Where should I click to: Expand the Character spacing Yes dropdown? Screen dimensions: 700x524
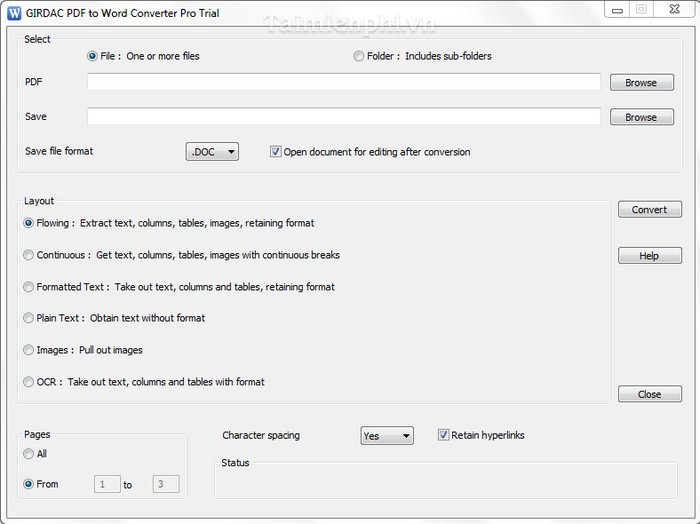click(386, 436)
